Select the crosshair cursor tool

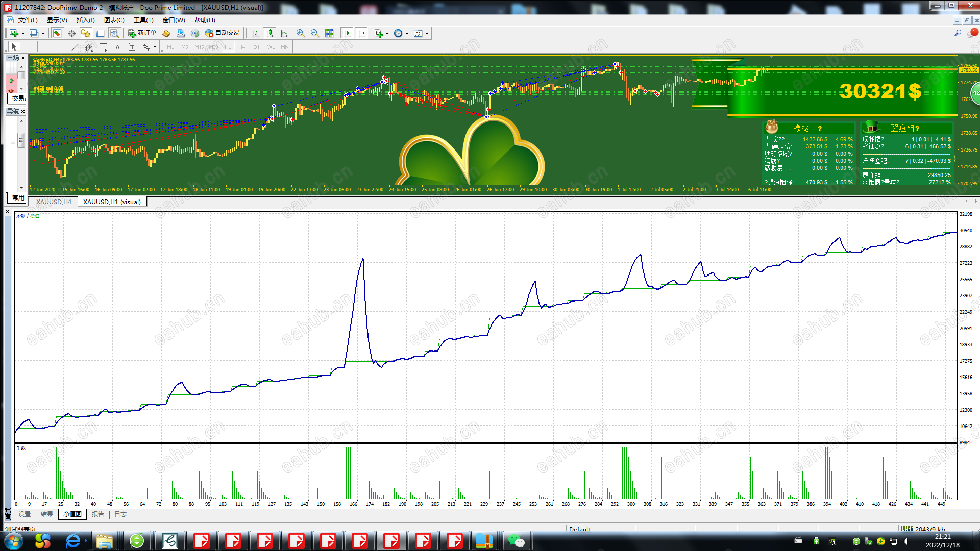click(29, 47)
